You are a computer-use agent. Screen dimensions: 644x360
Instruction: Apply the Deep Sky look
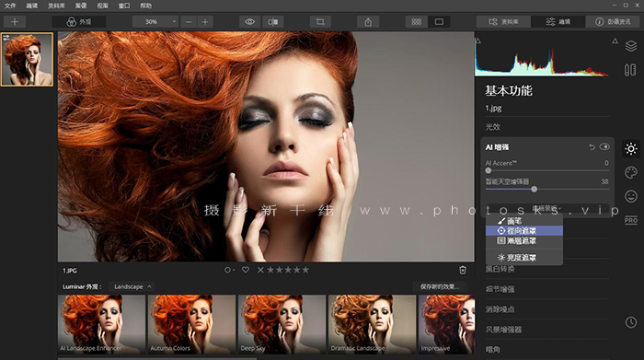(282, 324)
